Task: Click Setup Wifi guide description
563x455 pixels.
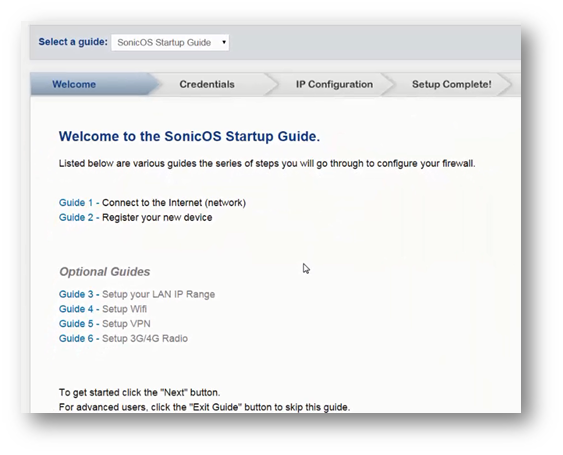Action: [124, 309]
